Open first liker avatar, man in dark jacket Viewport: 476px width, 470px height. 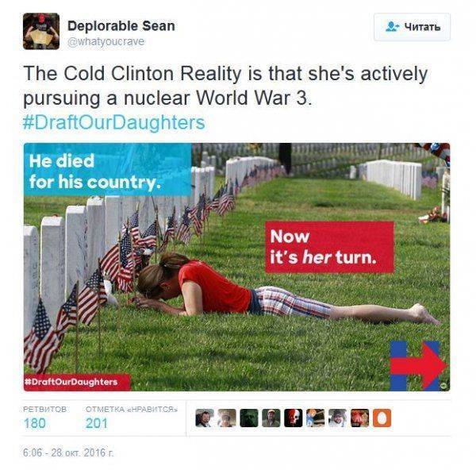[x=205, y=418]
